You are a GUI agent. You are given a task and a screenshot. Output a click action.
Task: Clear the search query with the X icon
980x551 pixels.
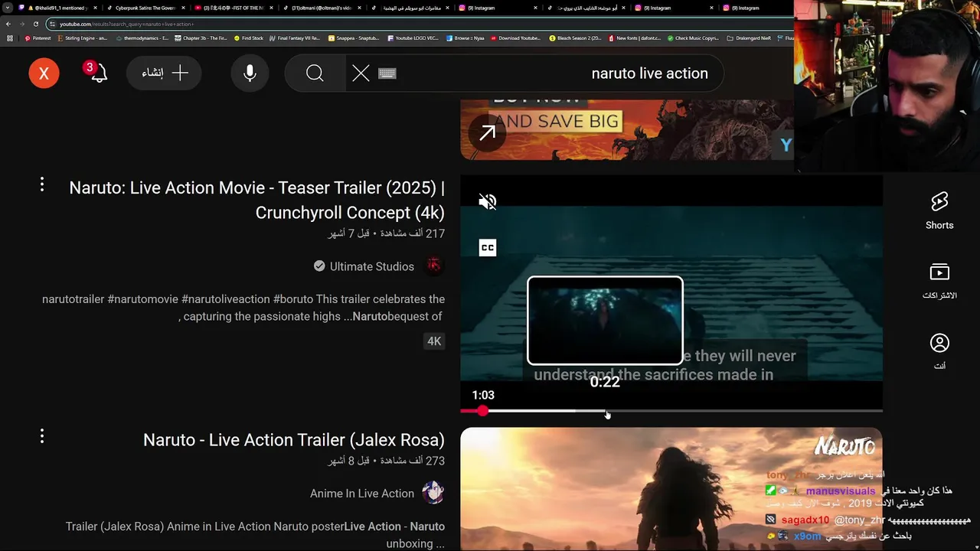[x=361, y=73]
